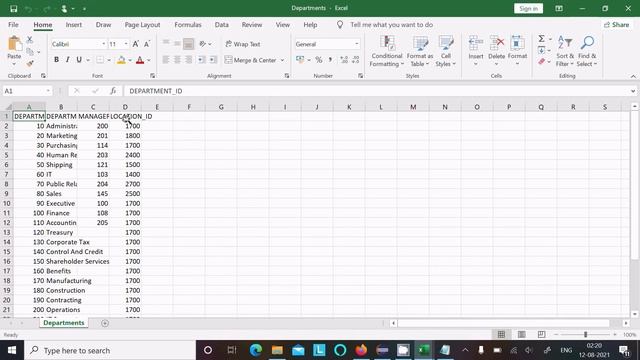Add a new sheet with plus button
Screen dimensions: 640x360
pyautogui.click(x=105, y=323)
